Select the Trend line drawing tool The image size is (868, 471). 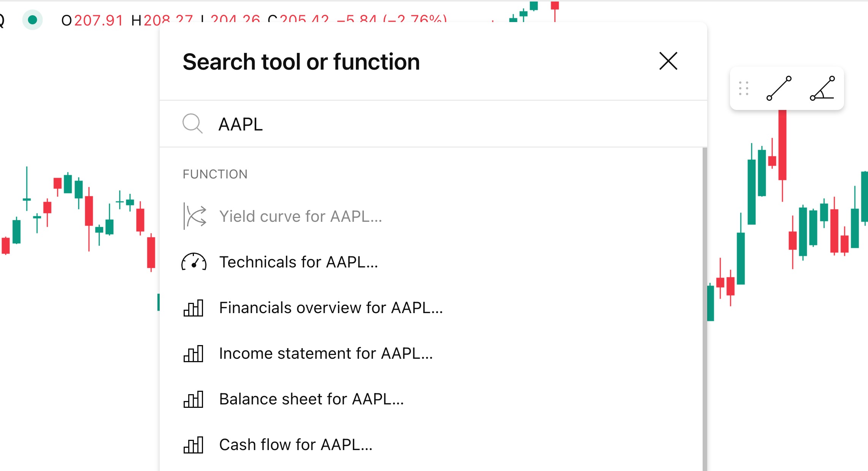tap(779, 88)
